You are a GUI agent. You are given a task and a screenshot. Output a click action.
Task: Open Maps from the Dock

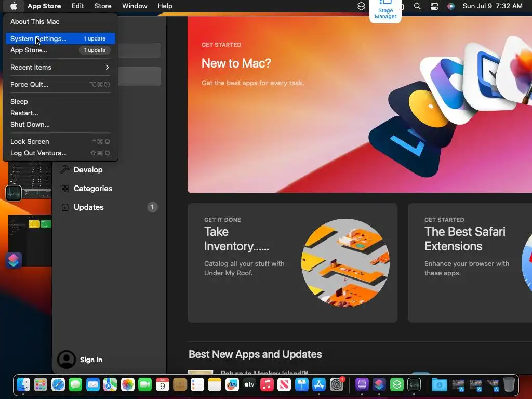110,384
